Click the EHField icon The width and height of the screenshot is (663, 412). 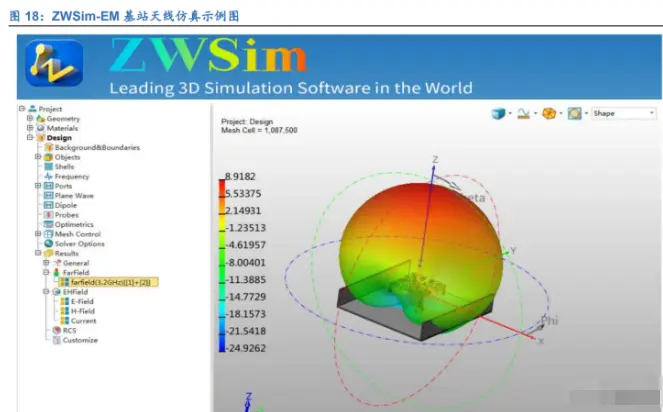click(x=56, y=292)
